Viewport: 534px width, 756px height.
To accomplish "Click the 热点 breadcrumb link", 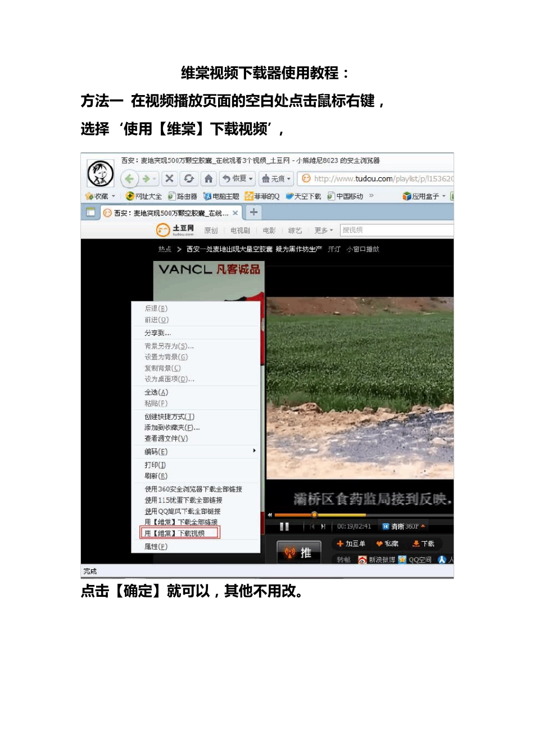I will pyautogui.click(x=165, y=249).
